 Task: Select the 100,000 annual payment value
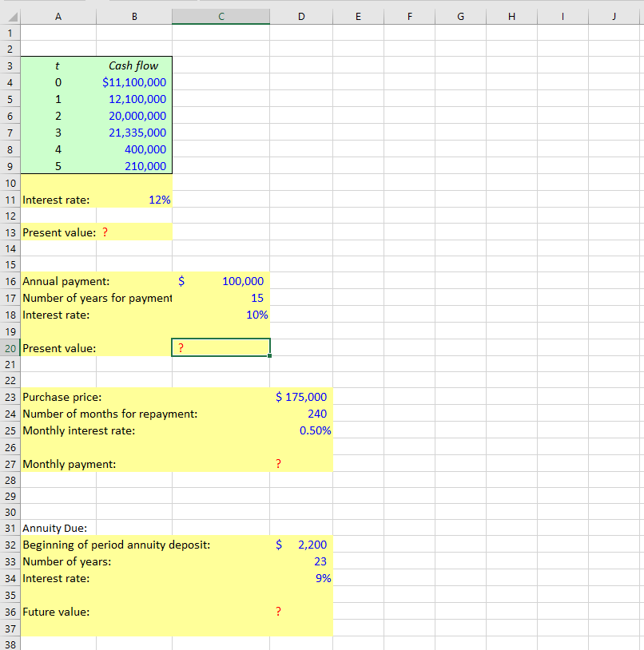pyautogui.click(x=221, y=281)
